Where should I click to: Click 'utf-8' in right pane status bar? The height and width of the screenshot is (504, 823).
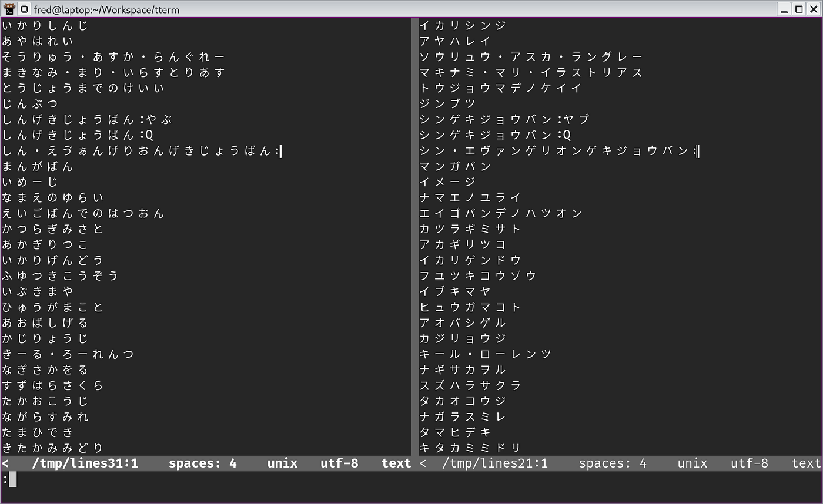pos(750,463)
